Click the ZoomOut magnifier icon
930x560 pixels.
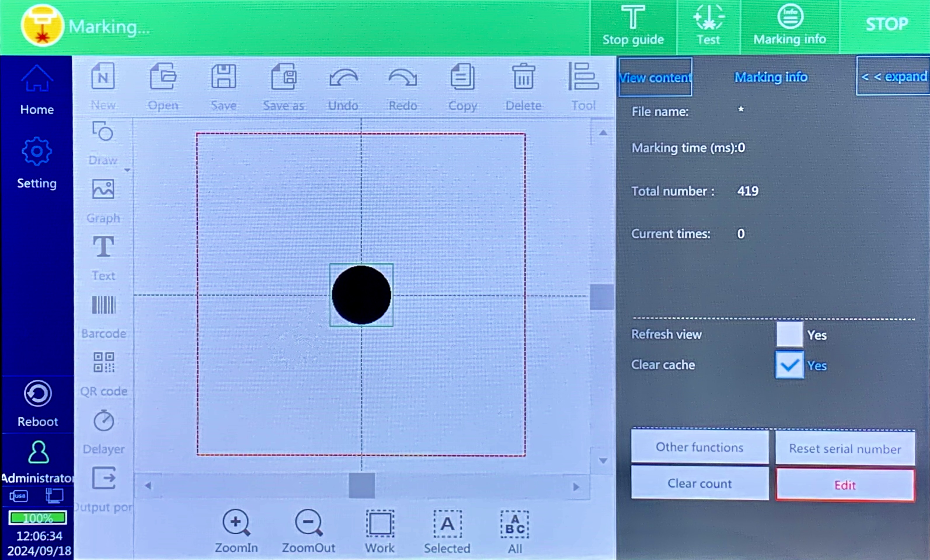pyautogui.click(x=309, y=523)
